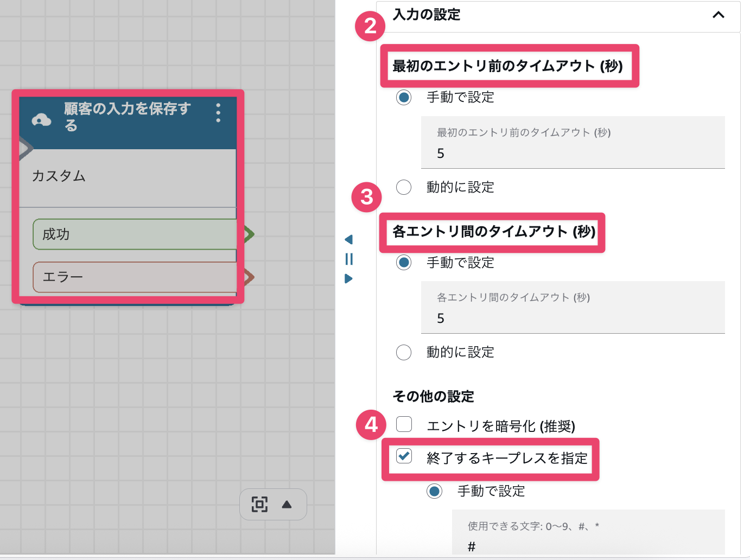Click the cloud icon on the block header
The image size is (750, 560).
point(42,120)
